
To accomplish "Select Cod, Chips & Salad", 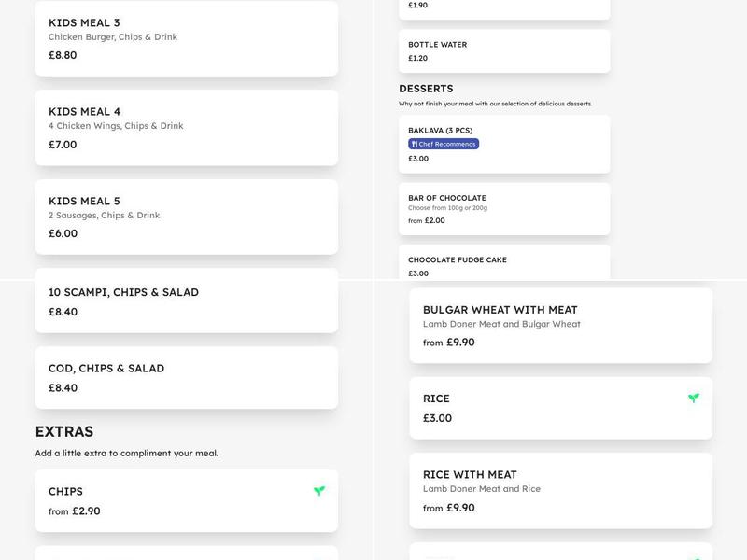I will pos(186,377).
